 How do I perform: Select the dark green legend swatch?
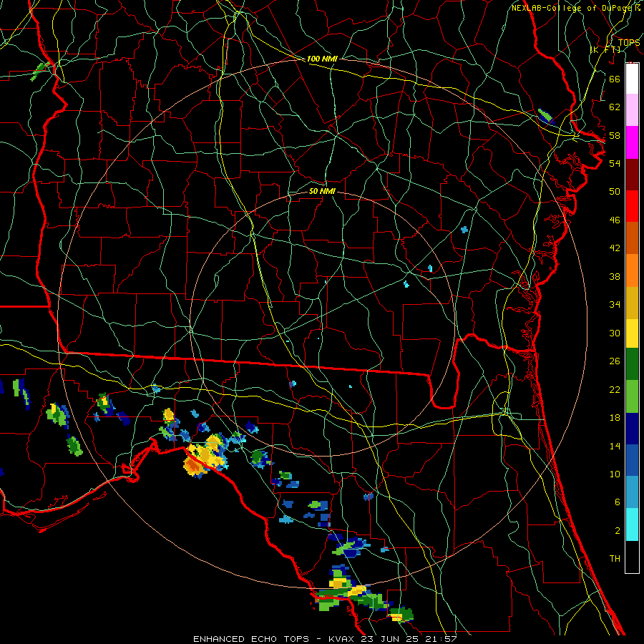click(x=632, y=364)
